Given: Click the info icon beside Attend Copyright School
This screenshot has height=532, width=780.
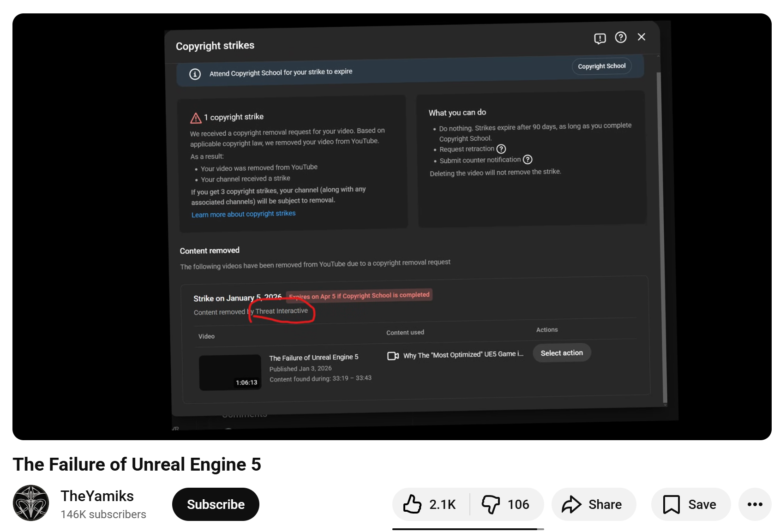Looking at the screenshot, I should point(195,74).
